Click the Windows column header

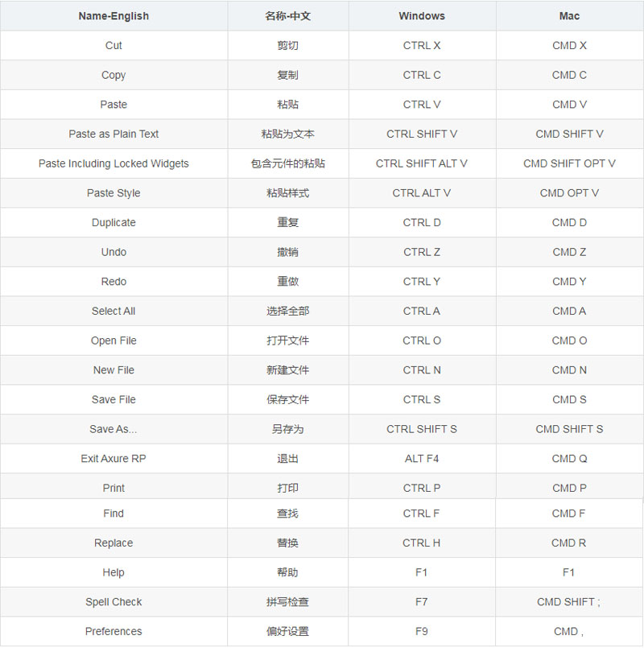click(422, 16)
